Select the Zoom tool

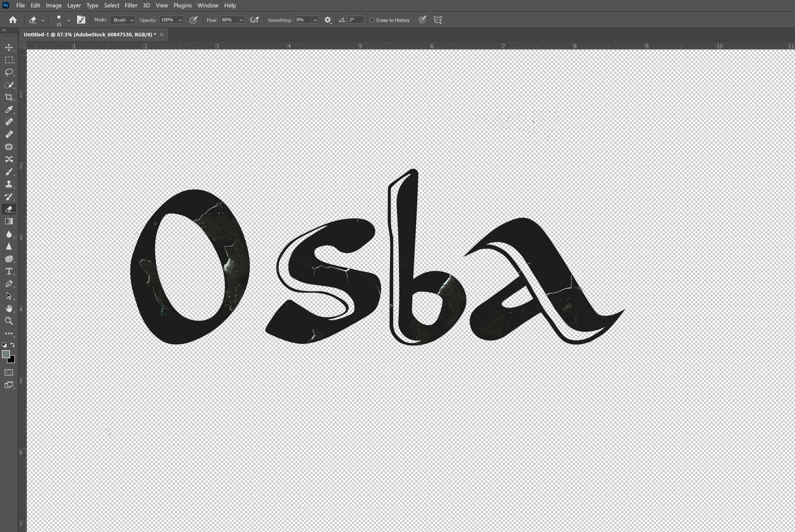[9, 321]
